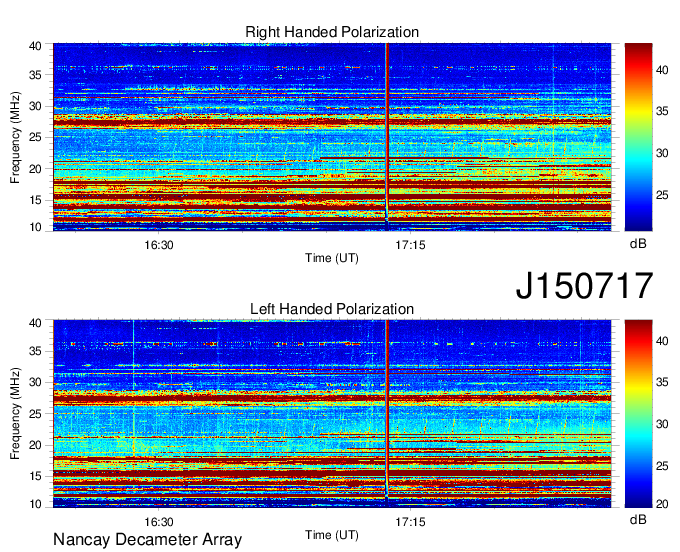Click 17:15 tick under Left Handed plot
Screen dimensions: 680x552
click(410, 522)
